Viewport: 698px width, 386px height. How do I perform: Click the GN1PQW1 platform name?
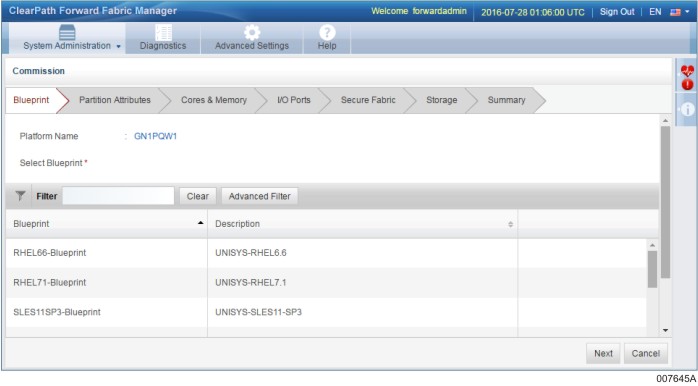155,137
